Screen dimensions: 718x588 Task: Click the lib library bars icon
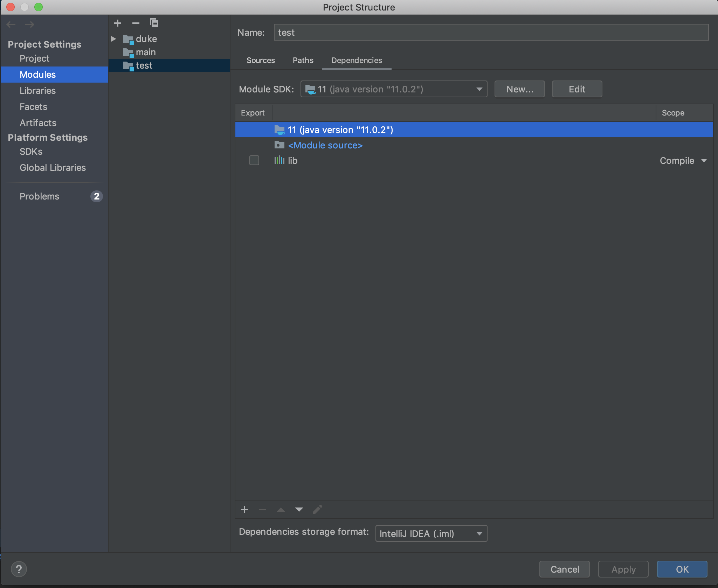tap(279, 160)
